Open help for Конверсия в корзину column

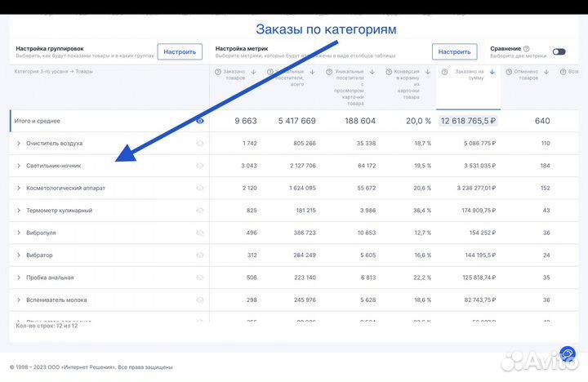pos(389,72)
